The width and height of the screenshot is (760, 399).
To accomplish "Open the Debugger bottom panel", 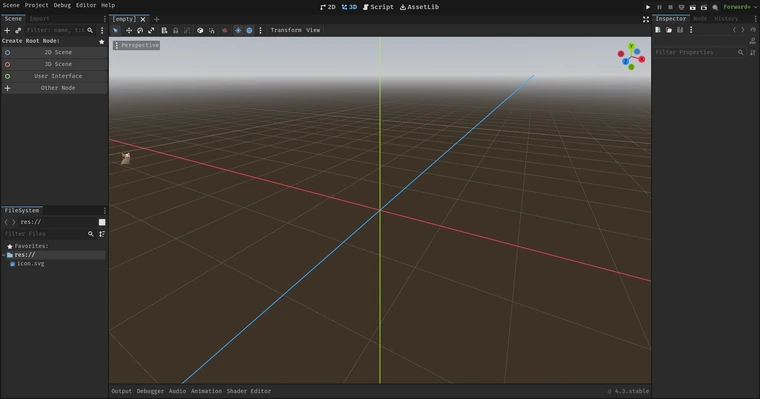I will point(150,391).
